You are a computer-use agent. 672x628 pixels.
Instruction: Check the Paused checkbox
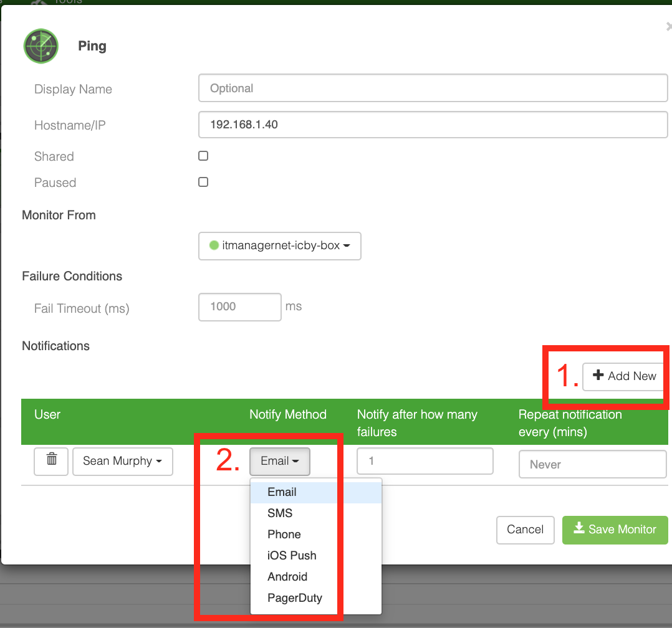pyautogui.click(x=203, y=182)
